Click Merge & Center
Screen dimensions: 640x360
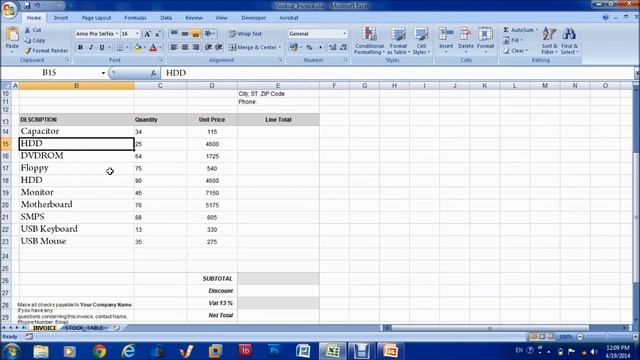click(x=255, y=47)
